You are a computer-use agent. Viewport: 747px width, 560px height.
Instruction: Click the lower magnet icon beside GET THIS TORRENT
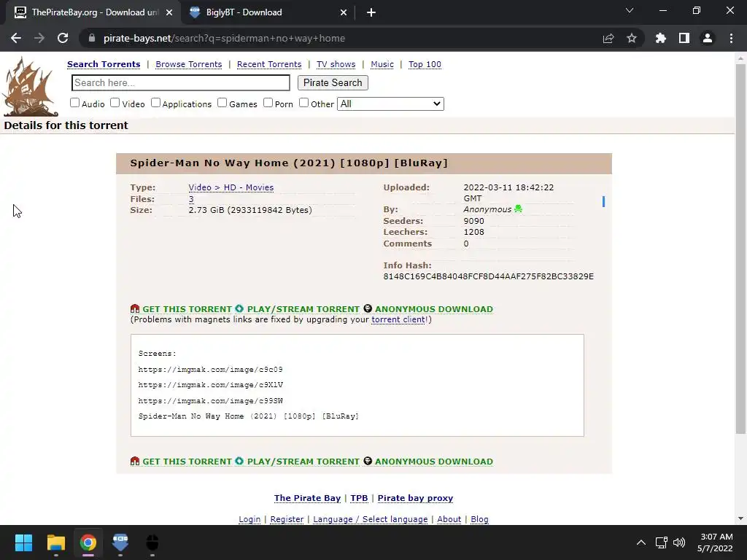point(135,461)
